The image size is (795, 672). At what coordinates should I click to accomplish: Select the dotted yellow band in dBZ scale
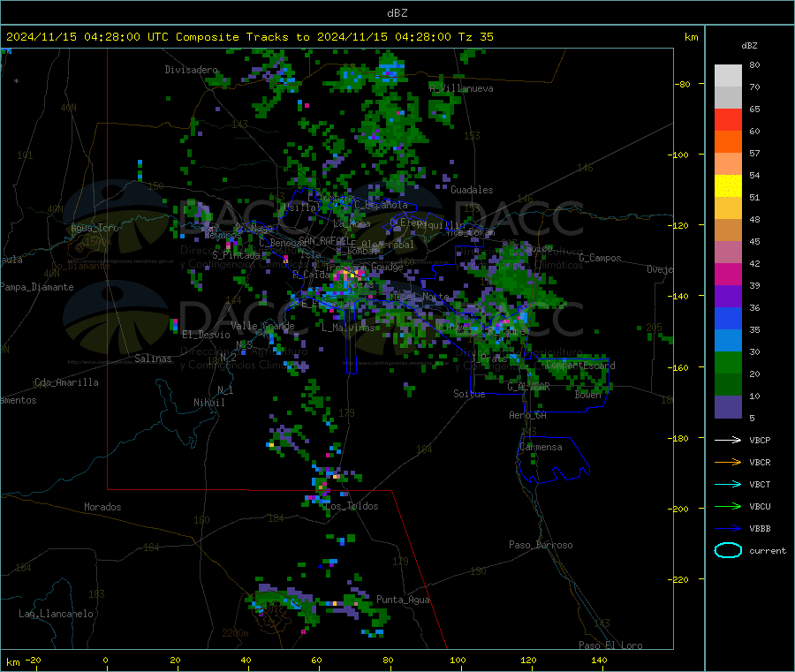[728, 186]
